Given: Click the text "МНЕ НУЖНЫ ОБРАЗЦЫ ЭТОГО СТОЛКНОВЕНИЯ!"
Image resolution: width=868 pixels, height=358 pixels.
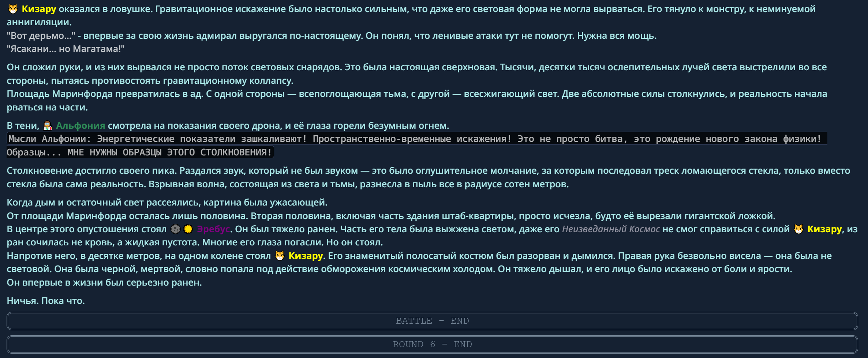Looking at the screenshot, I should (x=170, y=152).
